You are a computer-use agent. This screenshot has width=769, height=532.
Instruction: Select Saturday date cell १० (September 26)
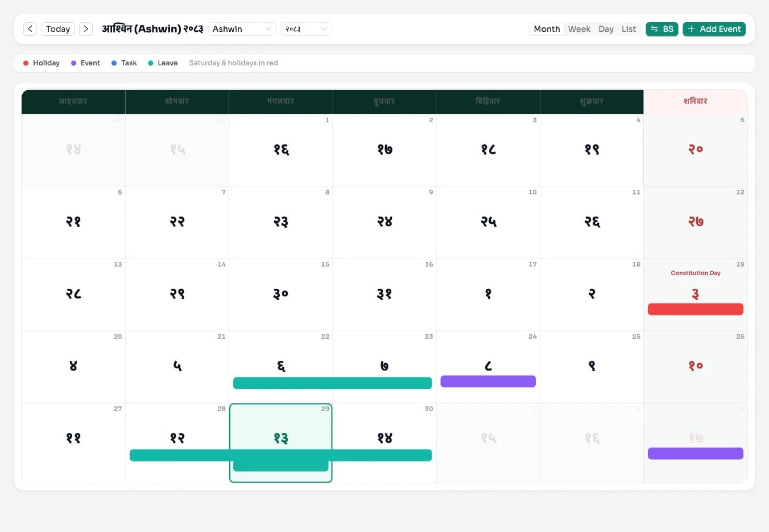(695, 367)
